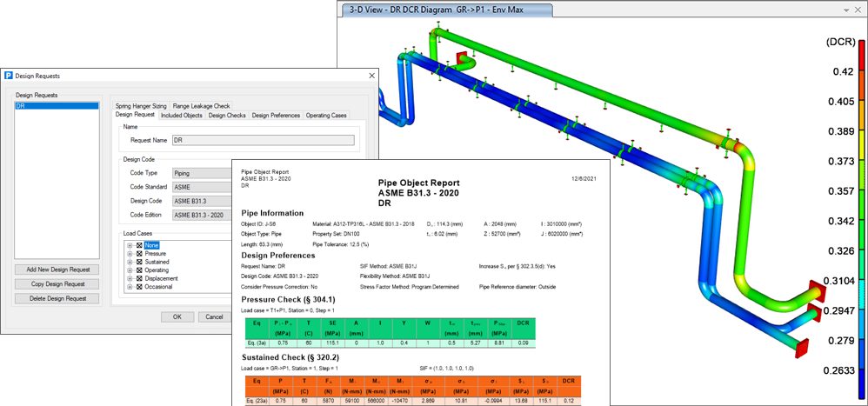868x406 pixels.
Task: Click Copy Design Request button
Action: click(x=58, y=283)
